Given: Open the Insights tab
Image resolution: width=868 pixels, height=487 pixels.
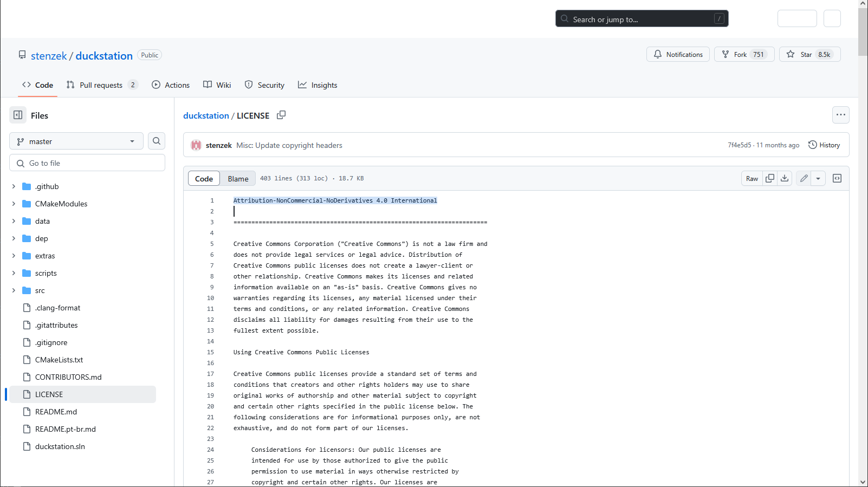Looking at the screenshot, I should click(318, 85).
